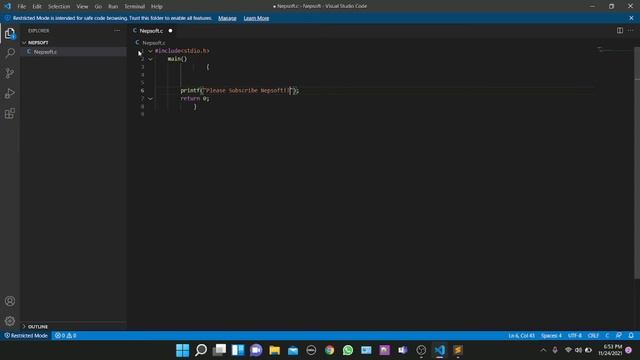Open Task View on the taskbar
This screenshot has height=360, width=640.
tap(219, 350)
